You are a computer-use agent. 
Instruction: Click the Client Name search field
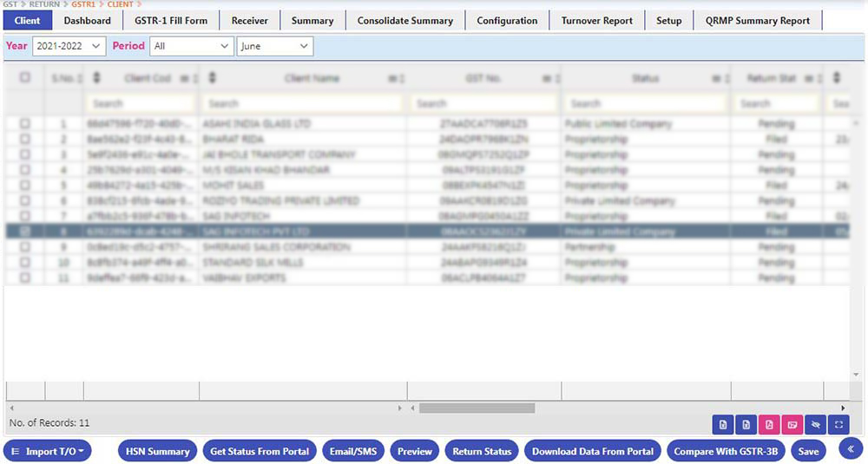(300, 103)
